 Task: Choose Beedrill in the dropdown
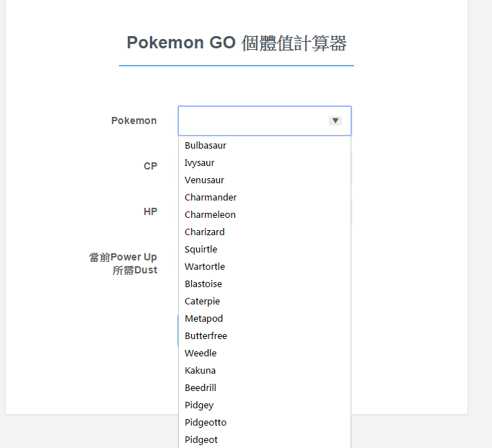201,388
